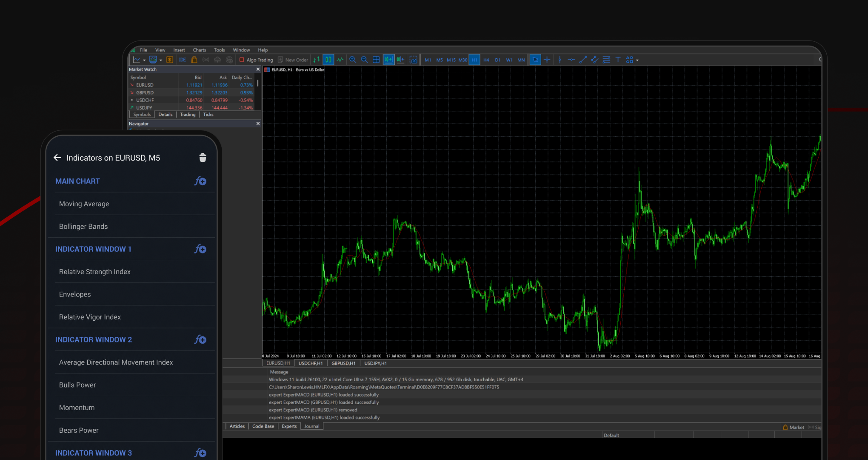
Task: Switch chart to bar chart mode
Action: [x=317, y=60]
